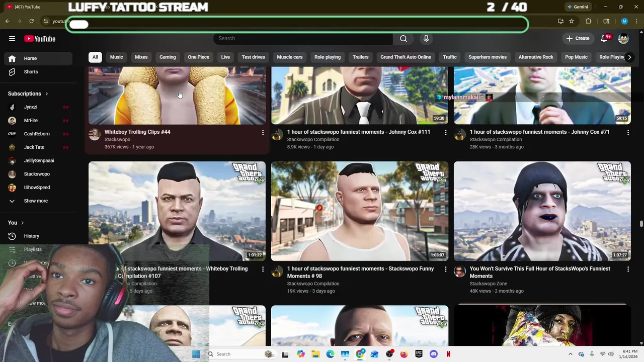Open options for Whiteboy Trolling Clips #44
The image size is (644, 362).
point(263,132)
